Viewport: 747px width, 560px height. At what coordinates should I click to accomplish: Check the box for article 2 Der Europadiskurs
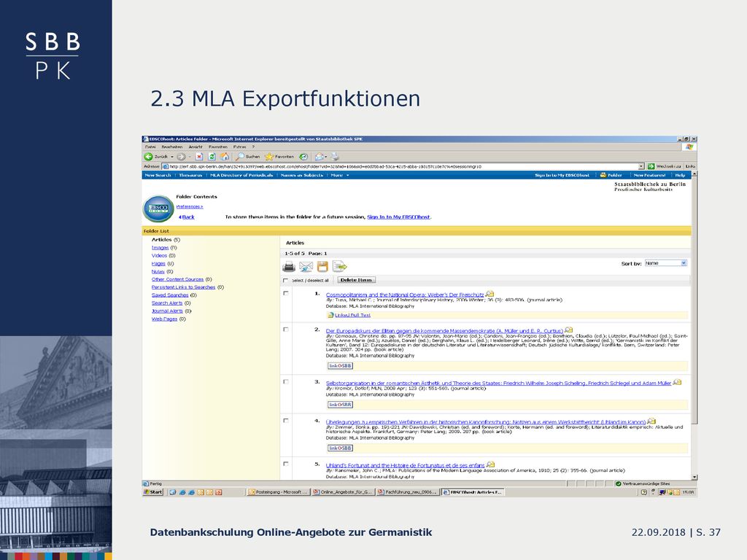pyautogui.click(x=286, y=330)
